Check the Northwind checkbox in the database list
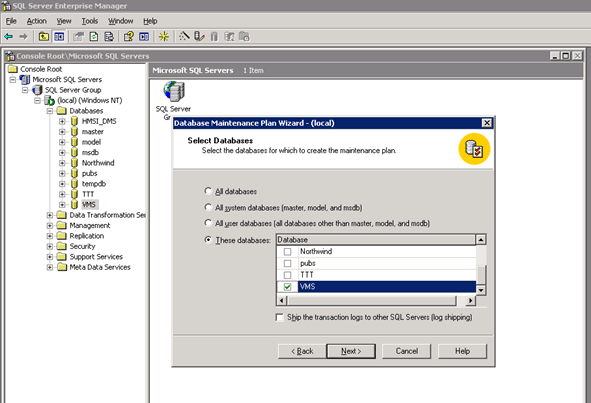591x403 pixels. (288, 251)
